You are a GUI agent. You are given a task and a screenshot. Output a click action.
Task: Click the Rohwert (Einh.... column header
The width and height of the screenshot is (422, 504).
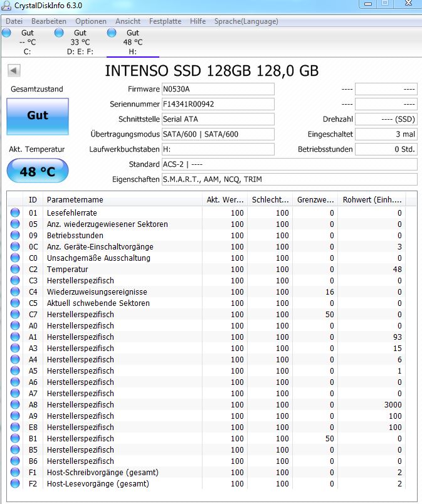(372, 199)
